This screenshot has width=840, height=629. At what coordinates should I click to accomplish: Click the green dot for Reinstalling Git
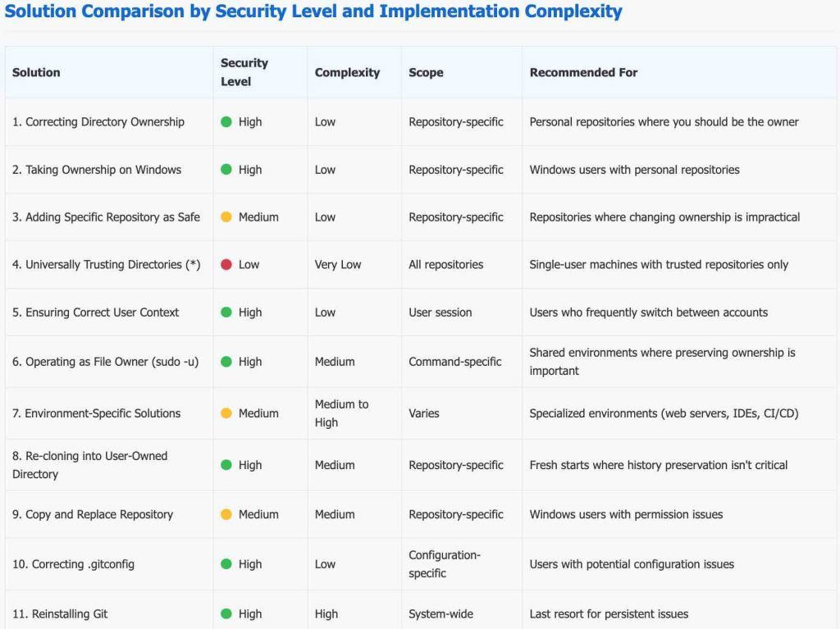(x=226, y=614)
